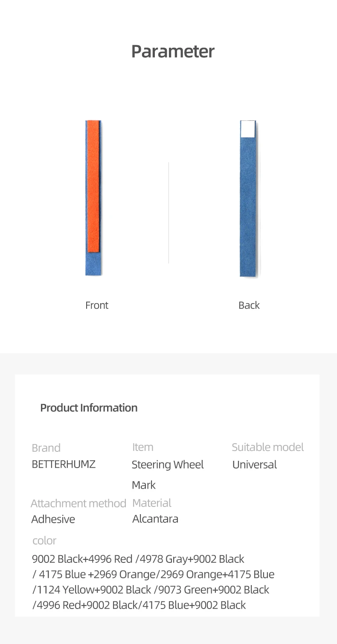Click the Parameter heading
Viewport: 337px width, 644px height.
tap(172, 52)
